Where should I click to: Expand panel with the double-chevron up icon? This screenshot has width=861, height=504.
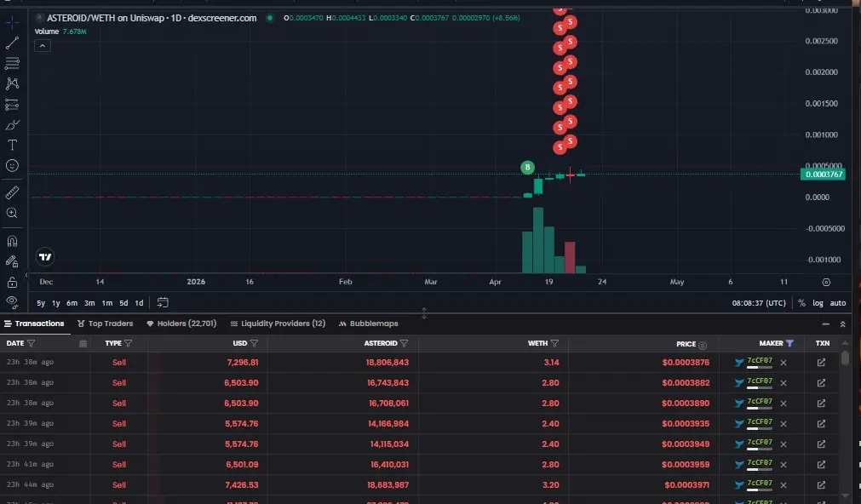point(842,324)
